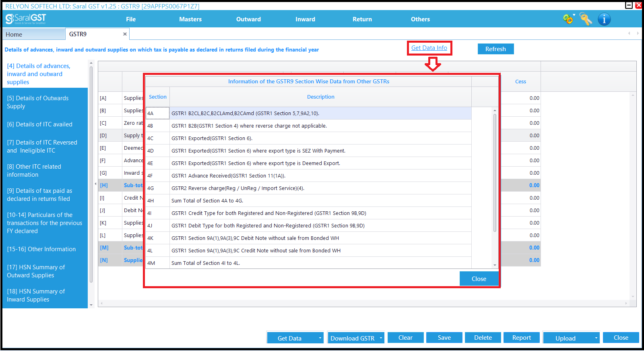Expand the Get Data dropdown arrow
This screenshot has width=644, height=351.
pyautogui.click(x=320, y=338)
